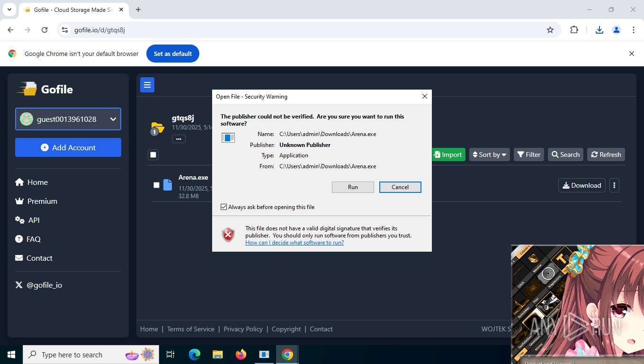Refresh the file list

pyautogui.click(x=606, y=155)
